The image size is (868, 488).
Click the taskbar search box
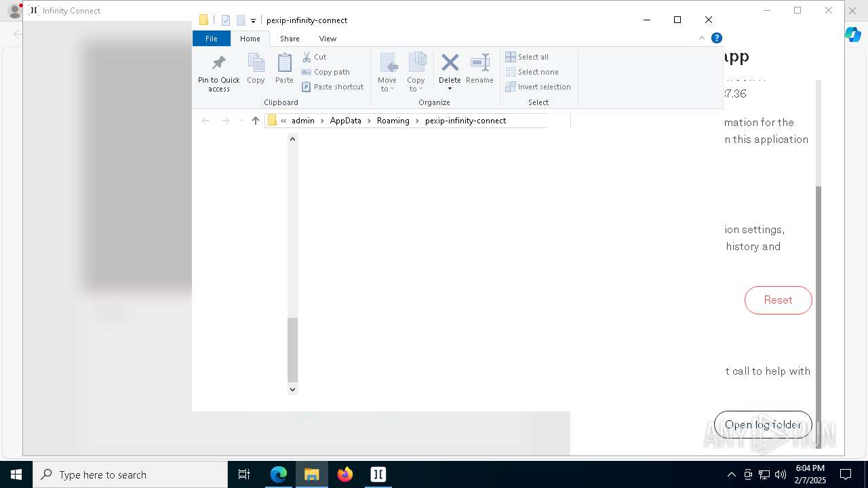pos(130,474)
